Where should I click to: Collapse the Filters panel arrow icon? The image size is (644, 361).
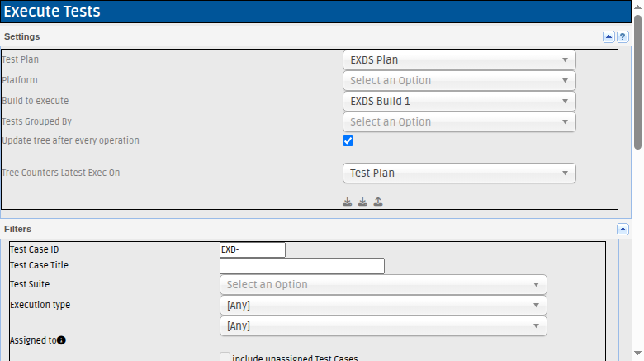623,230
